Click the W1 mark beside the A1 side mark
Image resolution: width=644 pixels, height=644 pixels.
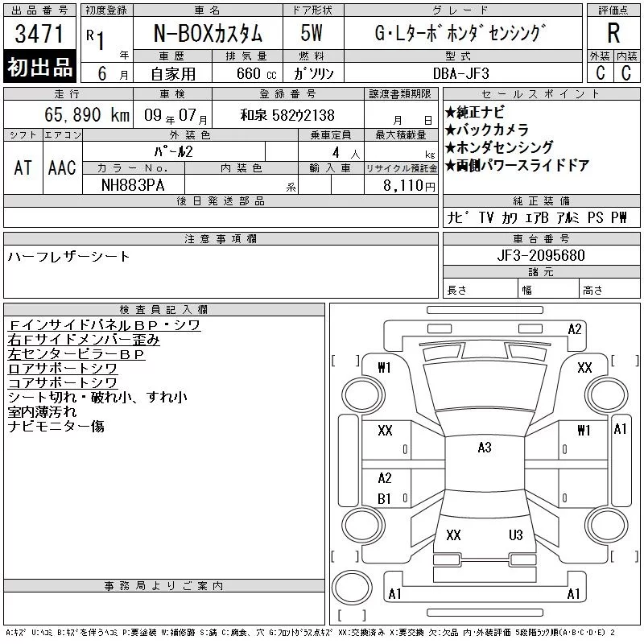point(584,431)
